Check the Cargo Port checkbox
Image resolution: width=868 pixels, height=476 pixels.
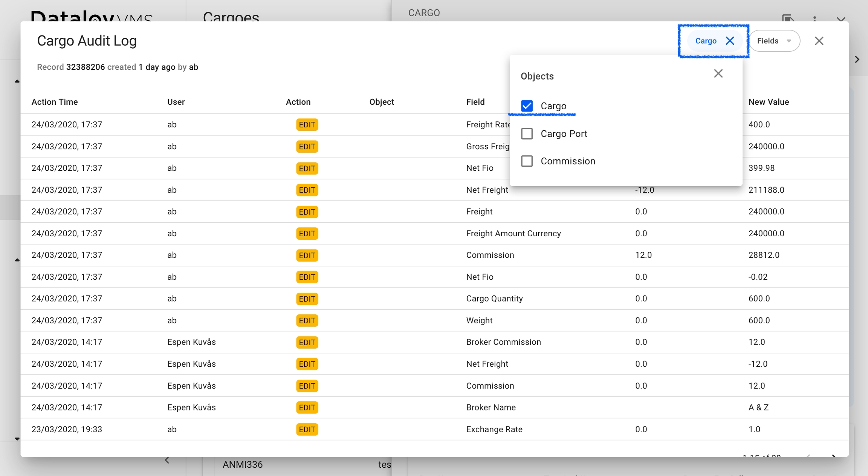point(527,134)
